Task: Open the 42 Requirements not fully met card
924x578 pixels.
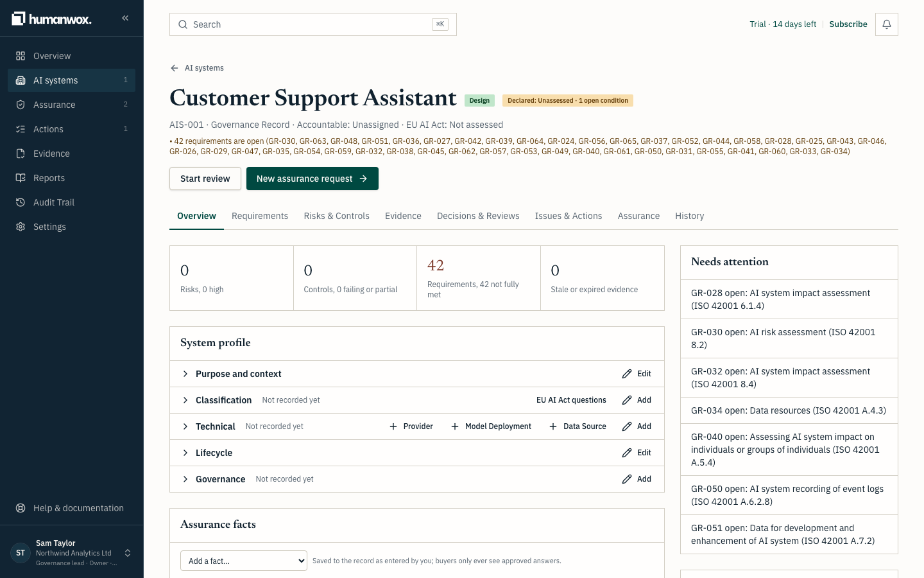Action: 479,278
